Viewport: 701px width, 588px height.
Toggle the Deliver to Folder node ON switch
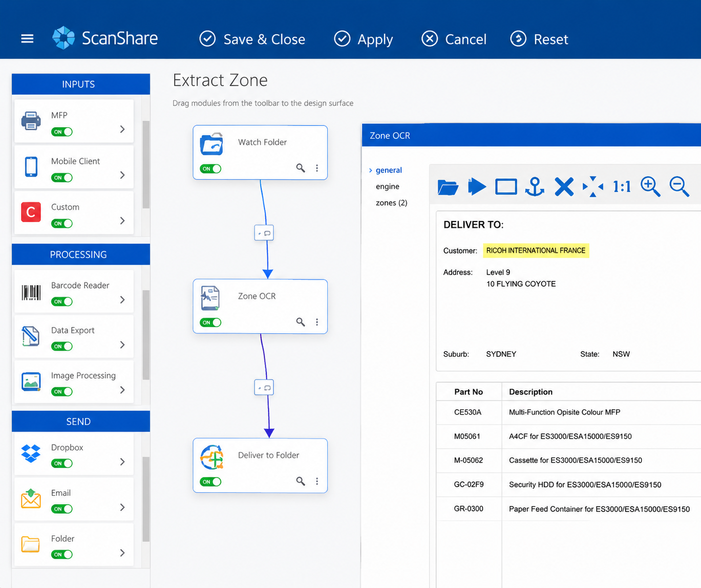click(x=210, y=482)
